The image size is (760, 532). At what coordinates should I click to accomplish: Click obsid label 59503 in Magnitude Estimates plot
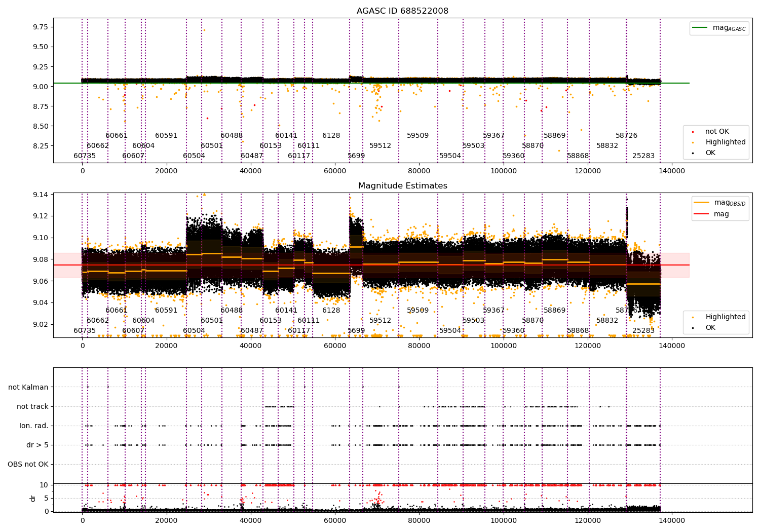point(474,321)
